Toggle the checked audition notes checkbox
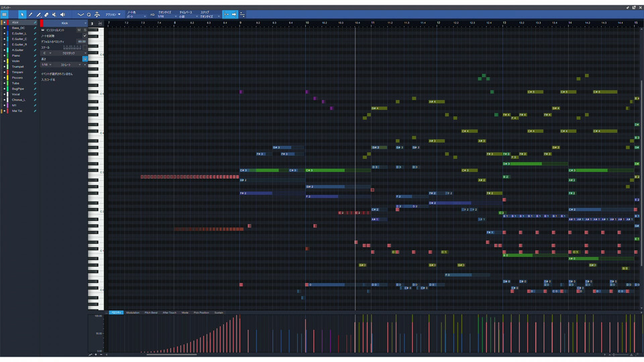644x362 pixels. tap(85, 36)
